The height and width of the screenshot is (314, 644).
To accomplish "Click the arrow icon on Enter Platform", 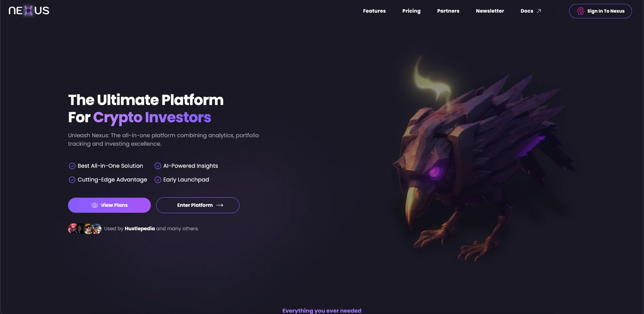I will [x=220, y=205].
